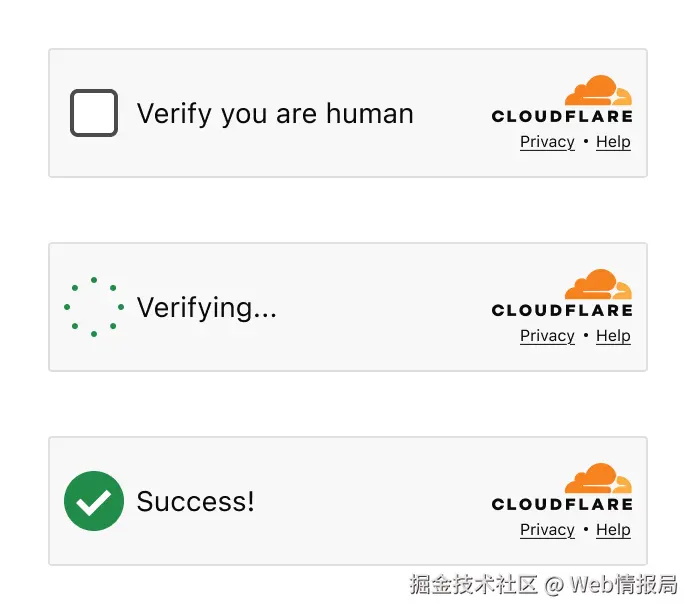
Task: Open the Help link in the Success widget
Action: 613,530
